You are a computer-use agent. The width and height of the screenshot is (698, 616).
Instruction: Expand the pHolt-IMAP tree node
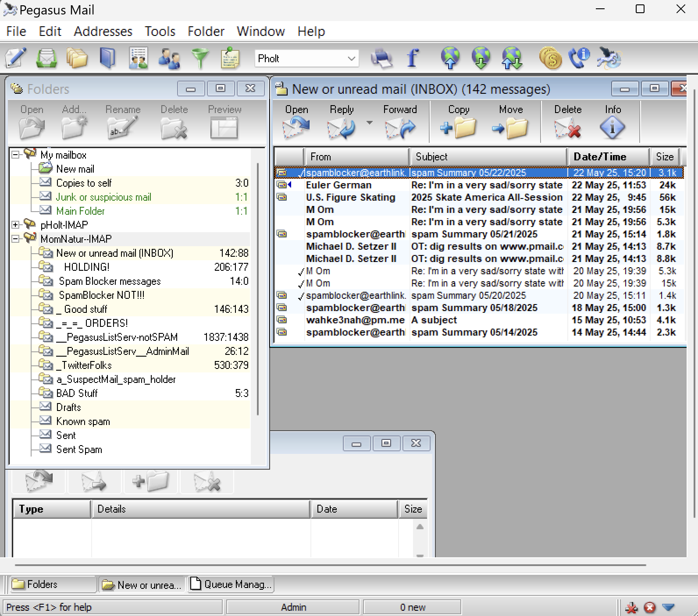pos(16,225)
